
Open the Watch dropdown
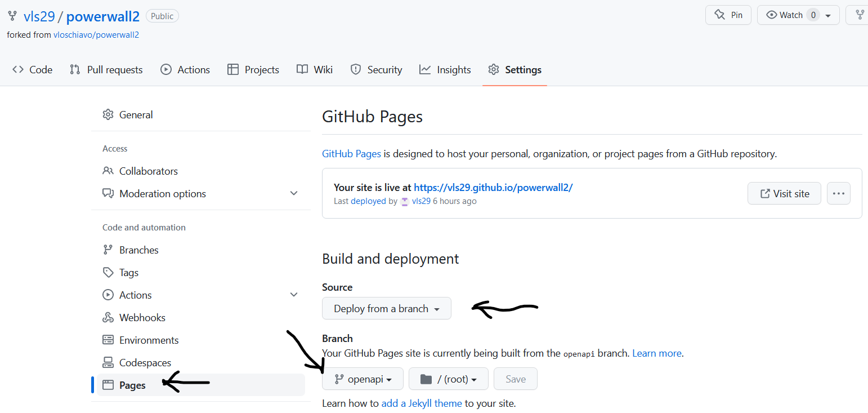pos(798,15)
